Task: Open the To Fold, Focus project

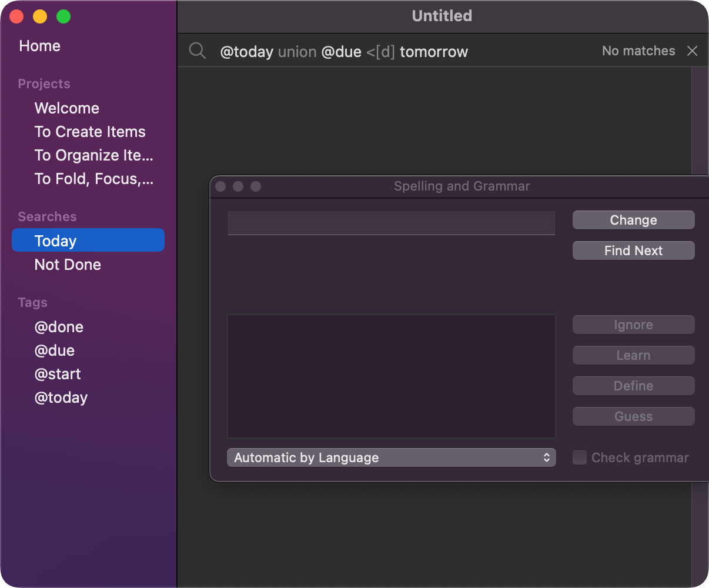Action: [93, 179]
